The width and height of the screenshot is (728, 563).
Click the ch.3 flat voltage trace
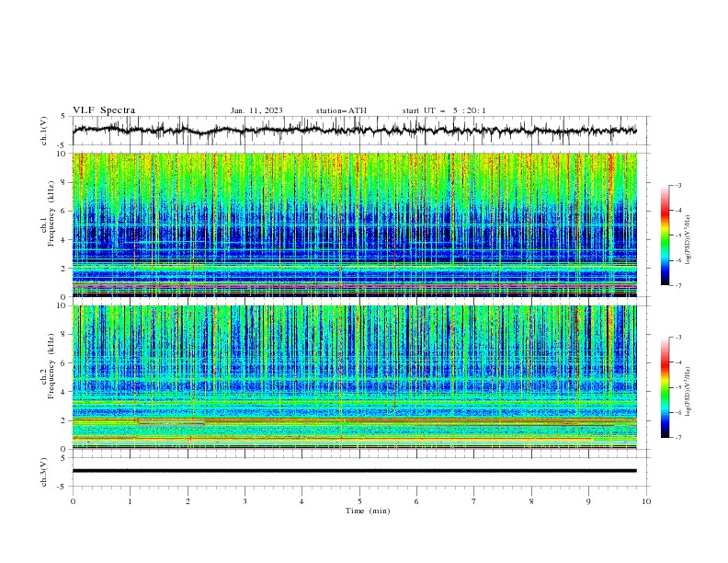point(355,471)
